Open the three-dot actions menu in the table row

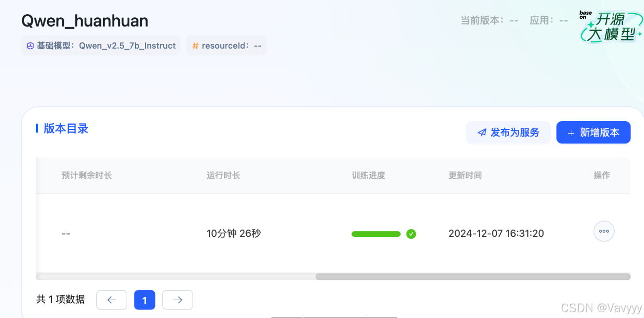(x=604, y=231)
